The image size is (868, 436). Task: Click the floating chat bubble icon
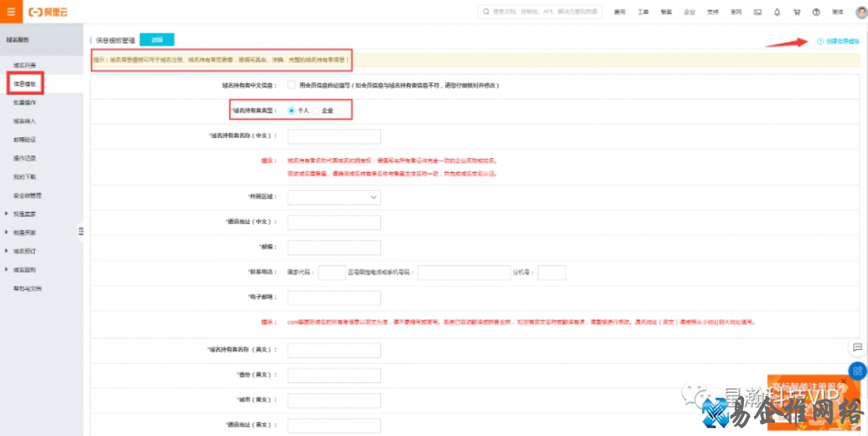click(858, 347)
